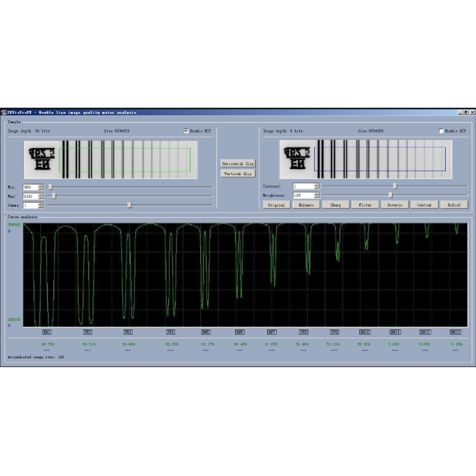Click the green curve analysis plot
Image resolution: width=476 pixels, height=476 pixels.
(x=245, y=275)
